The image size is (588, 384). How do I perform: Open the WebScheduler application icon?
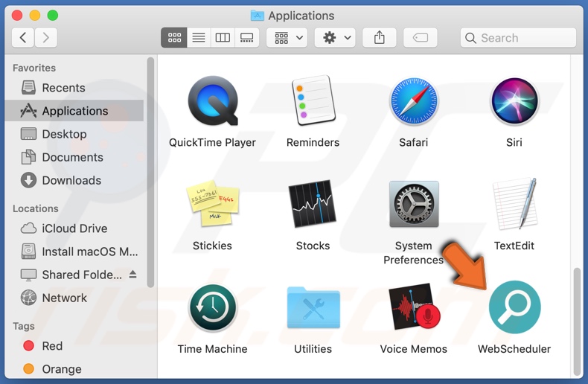[514, 307]
